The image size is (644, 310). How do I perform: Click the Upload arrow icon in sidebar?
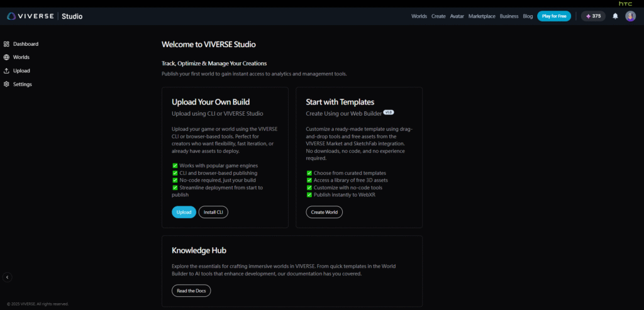pos(6,70)
